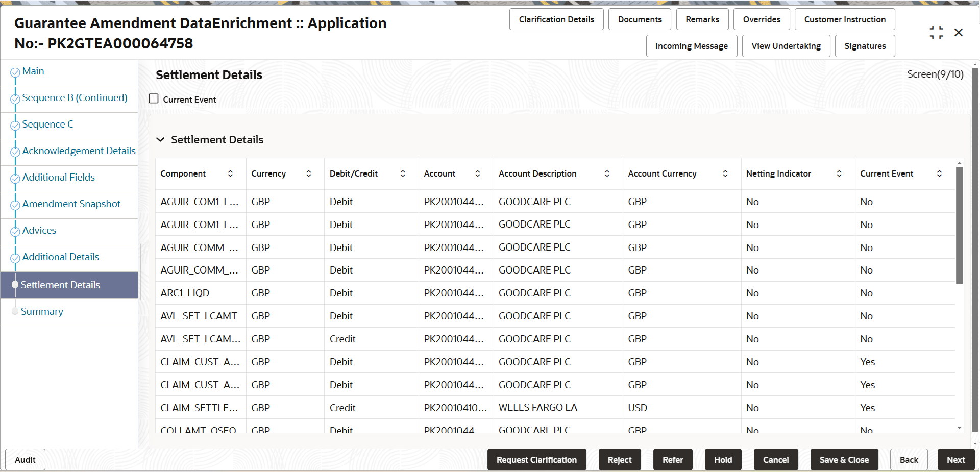
Task: Open Clarification Details
Action: coord(556,19)
